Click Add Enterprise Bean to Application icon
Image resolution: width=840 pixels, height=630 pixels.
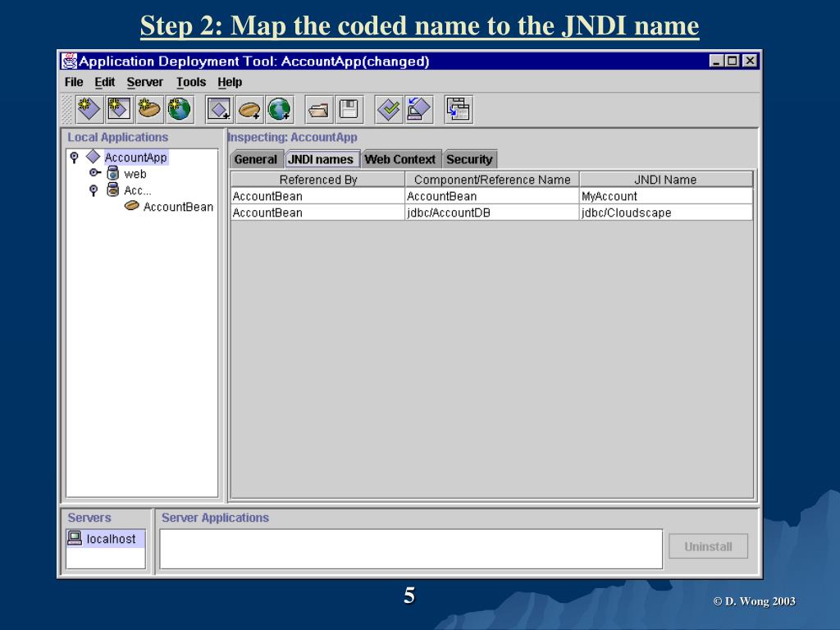point(249,108)
